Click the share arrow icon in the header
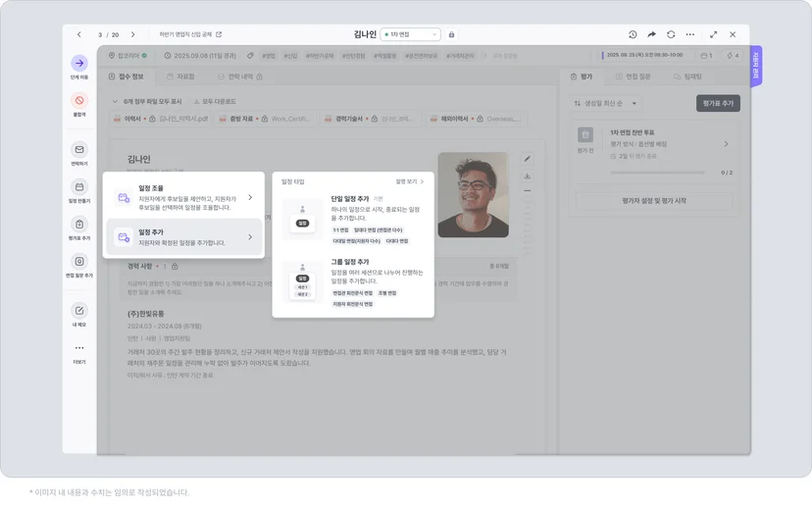Screen dimensions: 812x507 pos(651,34)
